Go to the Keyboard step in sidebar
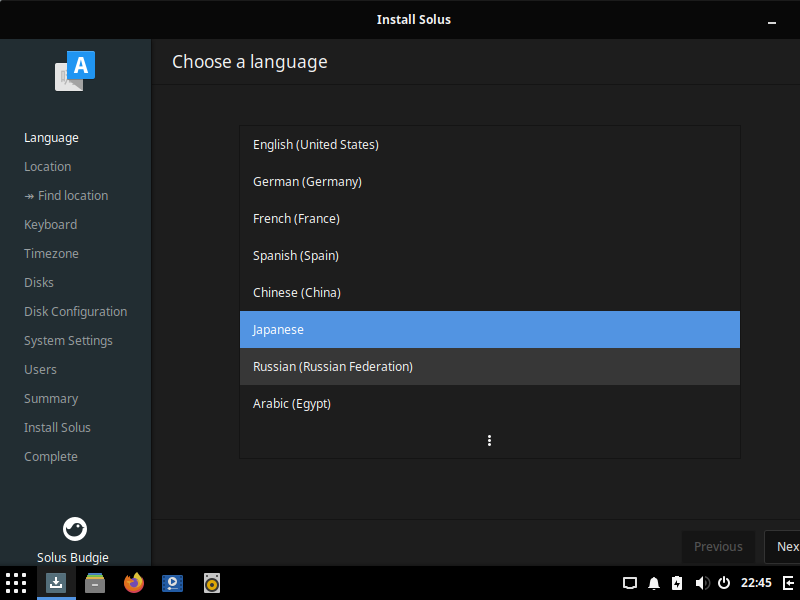This screenshot has width=800, height=600. [51, 224]
